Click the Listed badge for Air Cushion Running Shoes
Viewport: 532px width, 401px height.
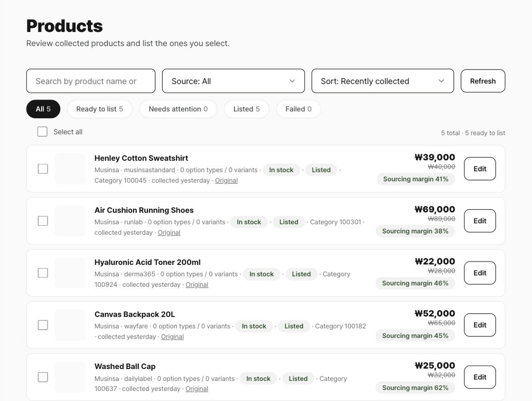[x=289, y=222]
